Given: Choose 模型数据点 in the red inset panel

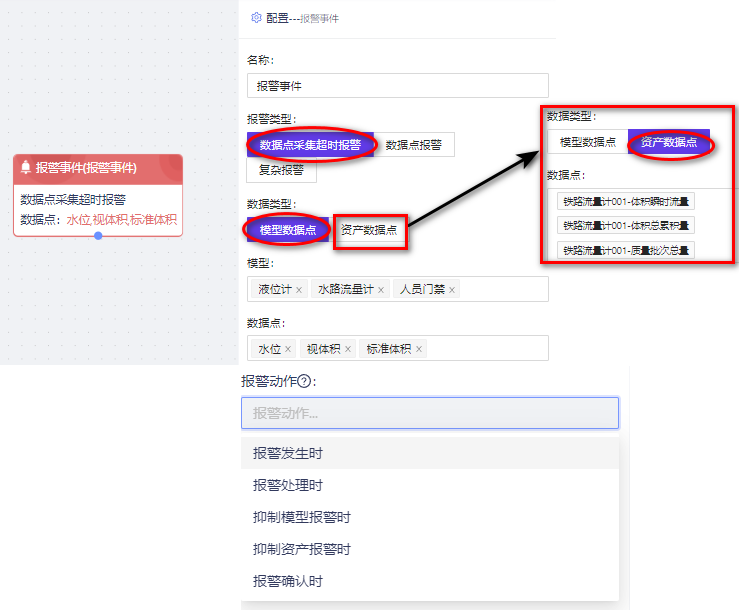Looking at the screenshot, I should (x=588, y=142).
